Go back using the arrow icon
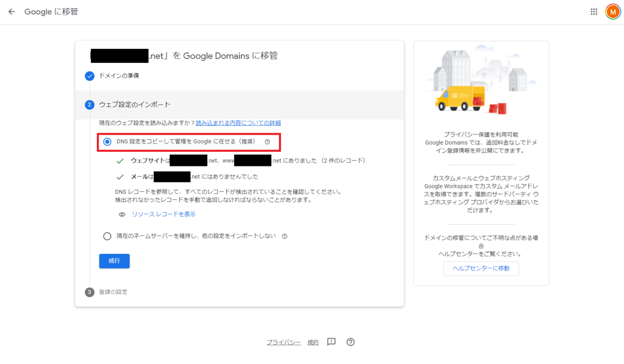624x364 pixels. pyautogui.click(x=11, y=11)
